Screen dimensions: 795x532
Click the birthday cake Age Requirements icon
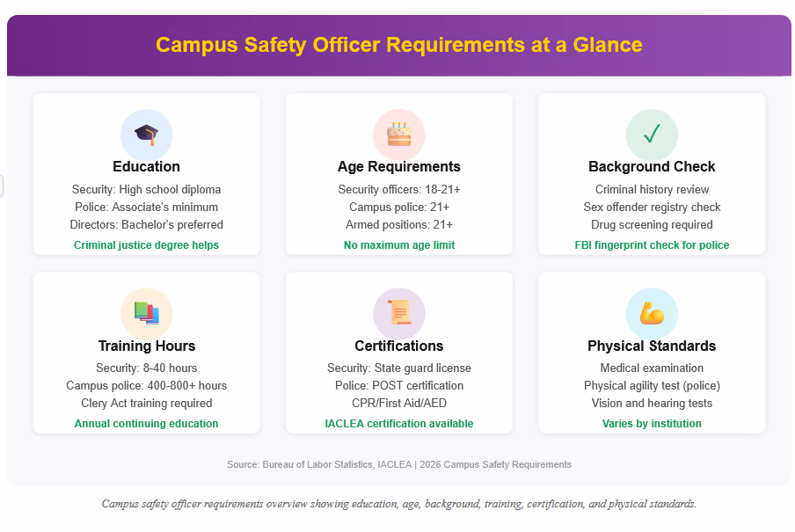pyautogui.click(x=398, y=135)
